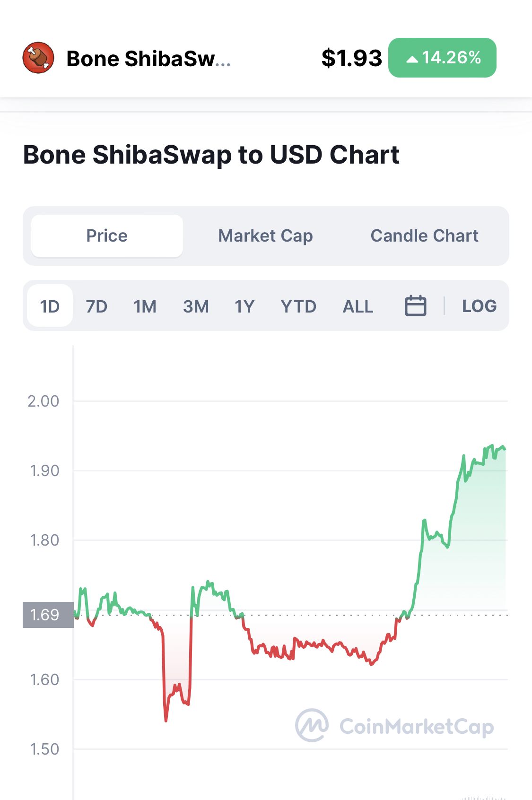Open the calendar date range picker
The width and height of the screenshot is (532, 800).
[x=416, y=305]
